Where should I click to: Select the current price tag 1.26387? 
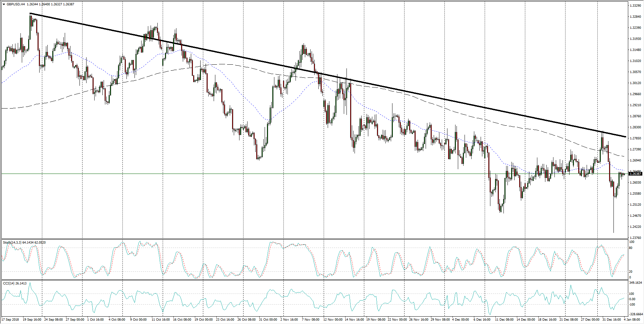coord(635,174)
